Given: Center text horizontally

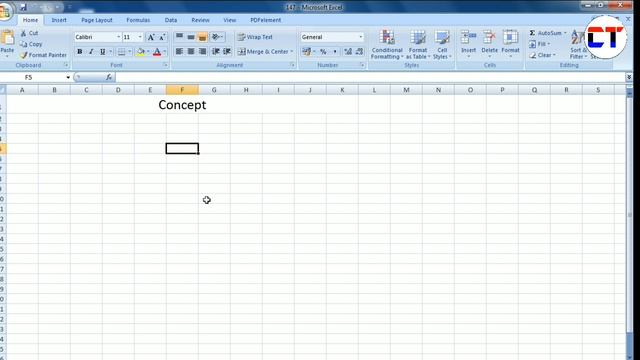Looking at the screenshot, I should [191, 51].
